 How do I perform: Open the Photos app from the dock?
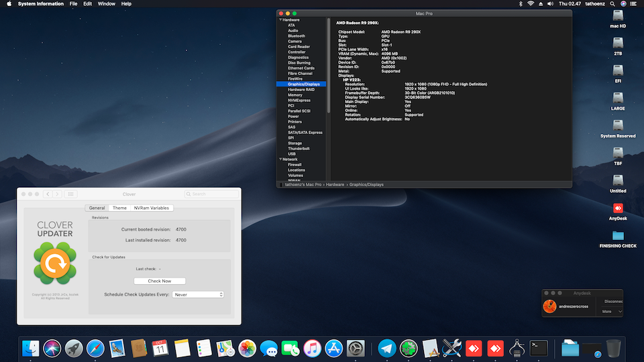248,348
